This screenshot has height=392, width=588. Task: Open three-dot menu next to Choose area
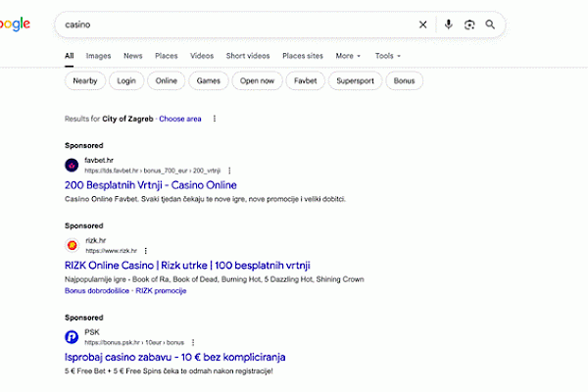(x=214, y=119)
